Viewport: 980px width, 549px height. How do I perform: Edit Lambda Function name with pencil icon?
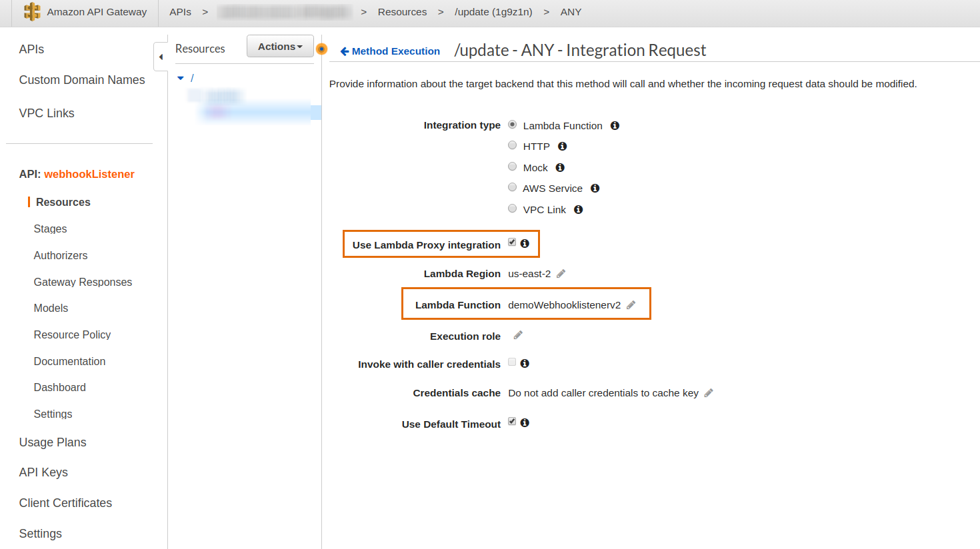click(631, 304)
